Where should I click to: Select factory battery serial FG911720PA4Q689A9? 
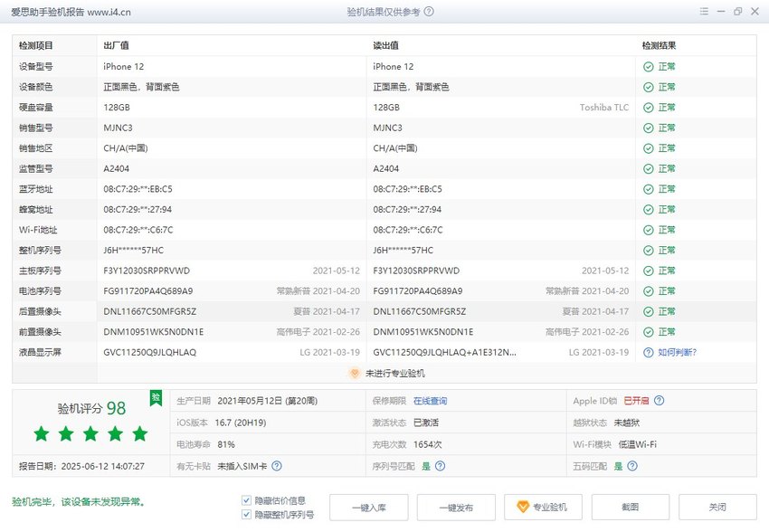(x=148, y=291)
